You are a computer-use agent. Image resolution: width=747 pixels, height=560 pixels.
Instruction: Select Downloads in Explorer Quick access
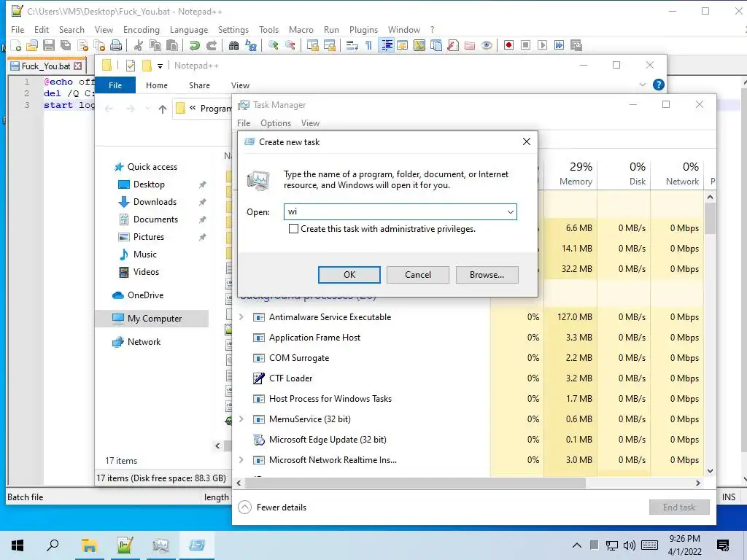coord(155,202)
